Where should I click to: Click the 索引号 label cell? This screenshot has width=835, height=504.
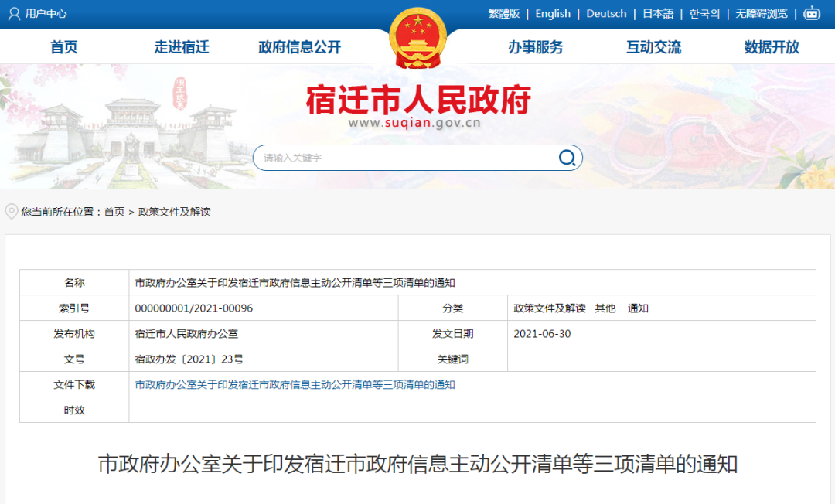click(x=74, y=308)
